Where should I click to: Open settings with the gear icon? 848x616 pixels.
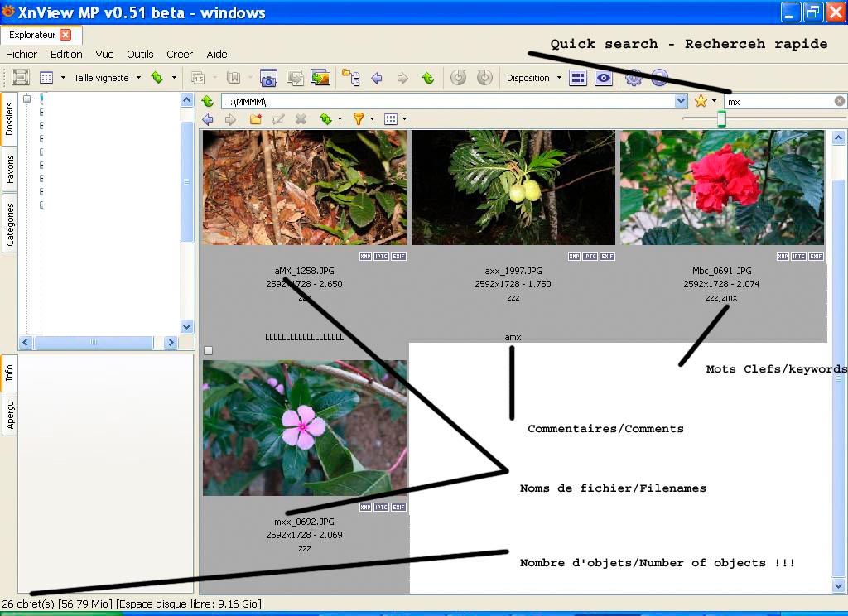click(634, 78)
